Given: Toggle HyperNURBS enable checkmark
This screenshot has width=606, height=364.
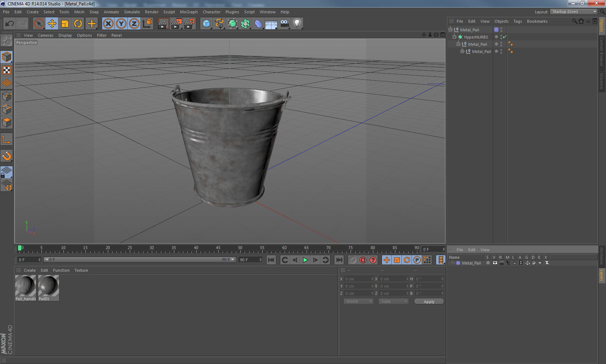Looking at the screenshot, I should (505, 37).
